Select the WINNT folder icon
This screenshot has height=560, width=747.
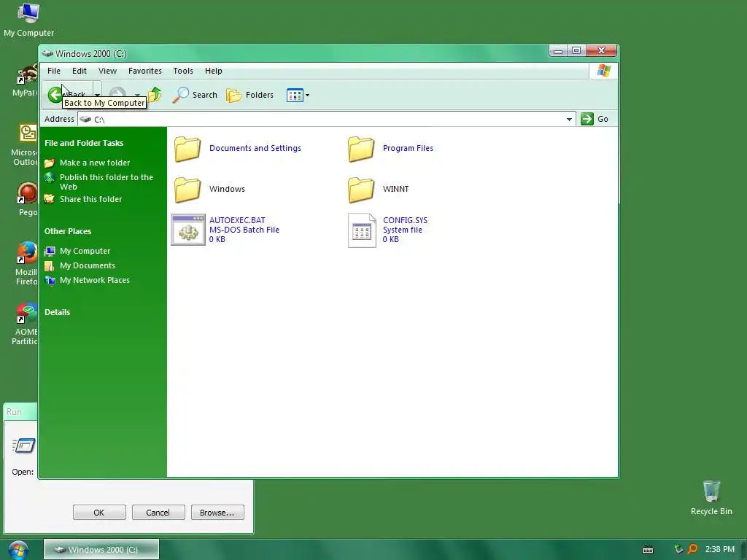pyautogui.click(x=361, y=190)
